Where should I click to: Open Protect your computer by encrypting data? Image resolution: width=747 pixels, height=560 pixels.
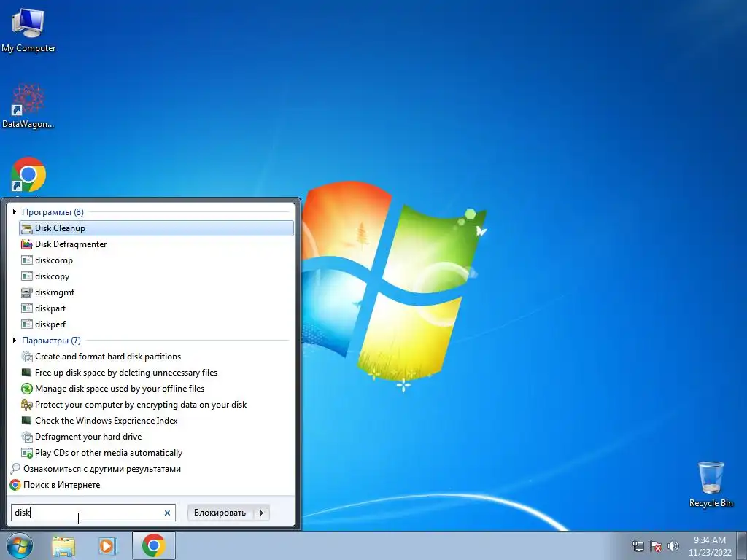(x=156, y=405)
